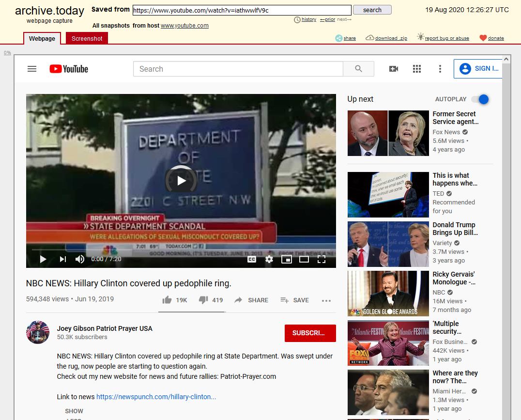Click the SIGN IN button
The width and height of the screenshot is (521, 420).
coord(478,69)
